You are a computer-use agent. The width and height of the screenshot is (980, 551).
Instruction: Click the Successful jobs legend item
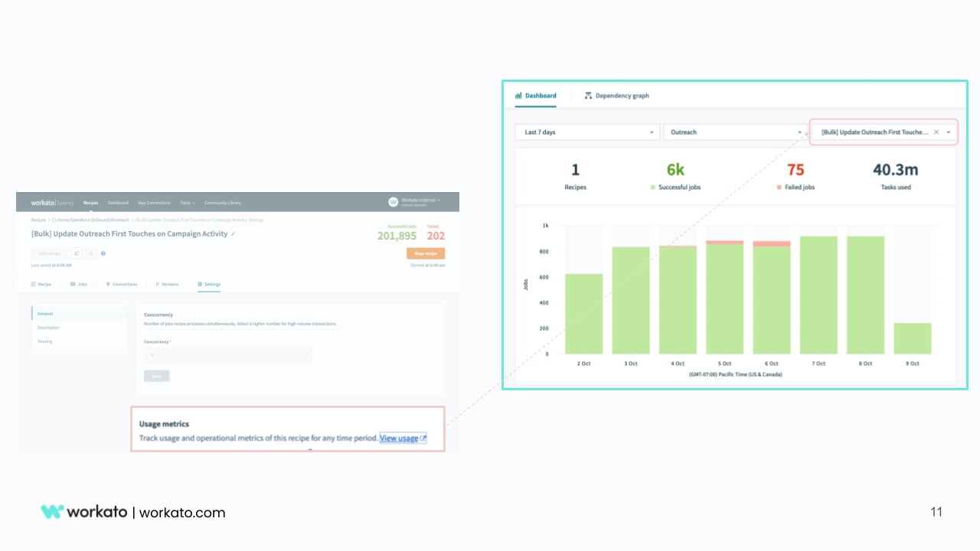675,187
